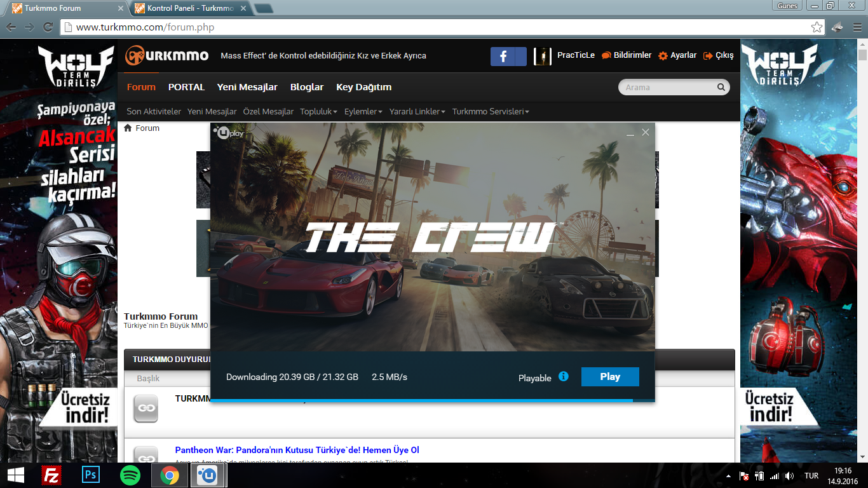The width and height of the screenshot is (868, 488).
Task: Open Bildirimler notifications
Action: pyautogui.click(x=632, y=55)
